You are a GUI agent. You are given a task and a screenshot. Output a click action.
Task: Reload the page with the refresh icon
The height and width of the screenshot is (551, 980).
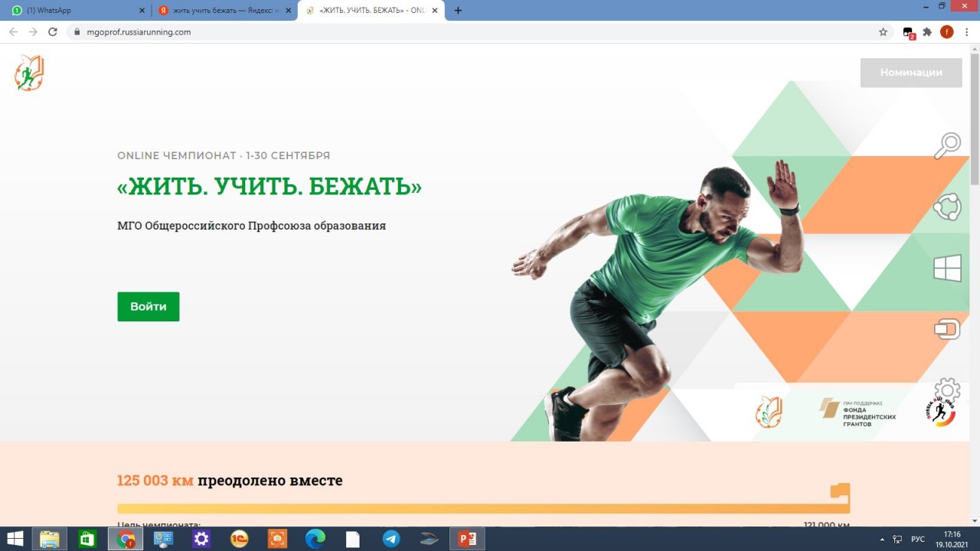tap(52, 32)
